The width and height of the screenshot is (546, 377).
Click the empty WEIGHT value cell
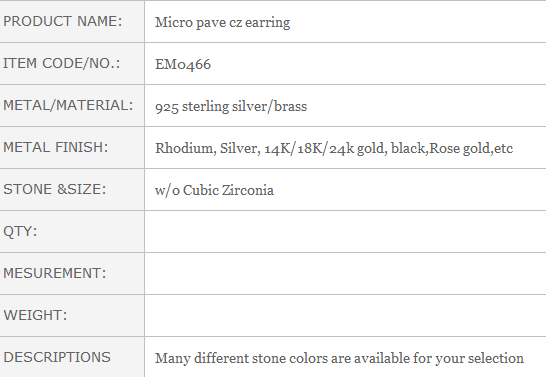click(x=345, y=315)
